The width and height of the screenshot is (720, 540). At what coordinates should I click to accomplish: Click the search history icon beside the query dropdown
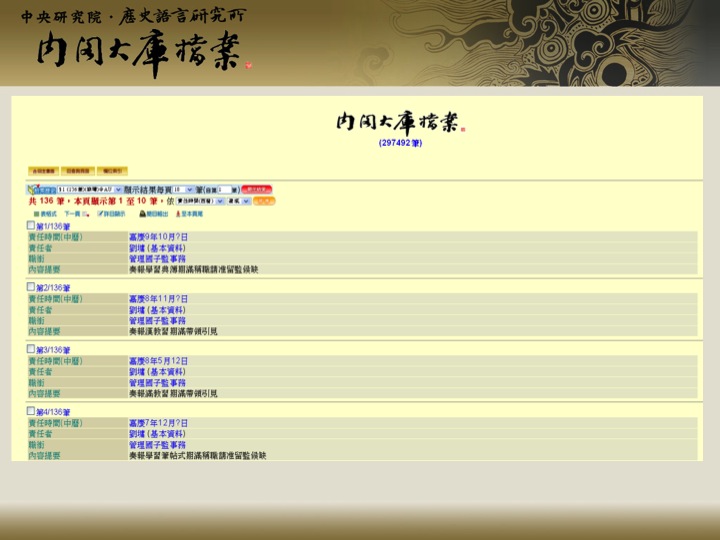pos(41,190)
